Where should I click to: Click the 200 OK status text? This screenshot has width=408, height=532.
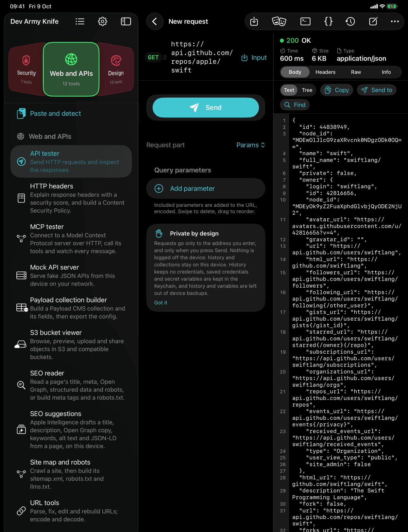click(x=299, y=41)
